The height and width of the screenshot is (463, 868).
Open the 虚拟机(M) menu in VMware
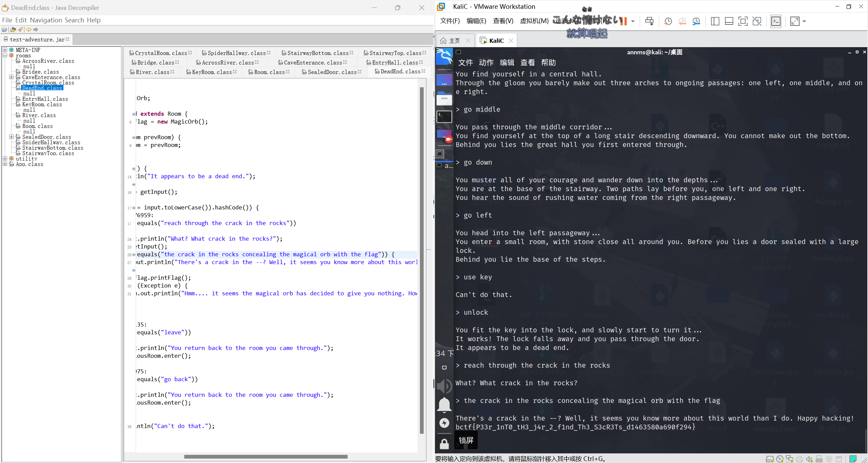[534, 21]
